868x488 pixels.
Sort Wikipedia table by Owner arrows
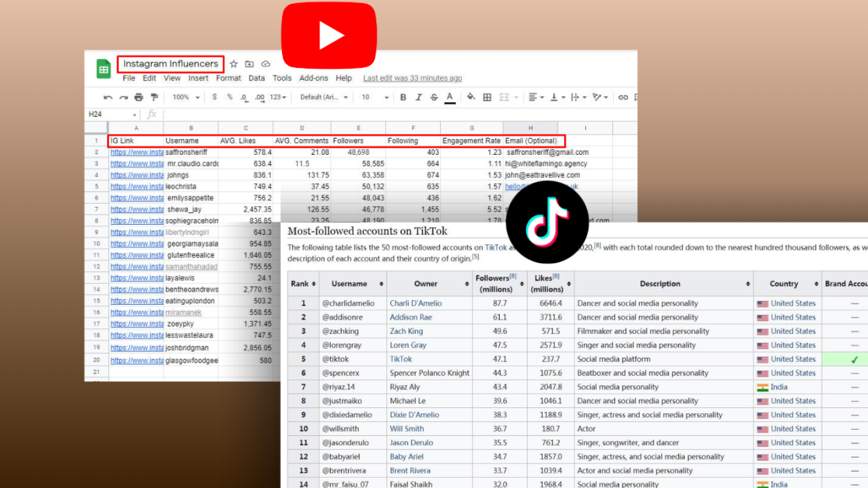467,284
